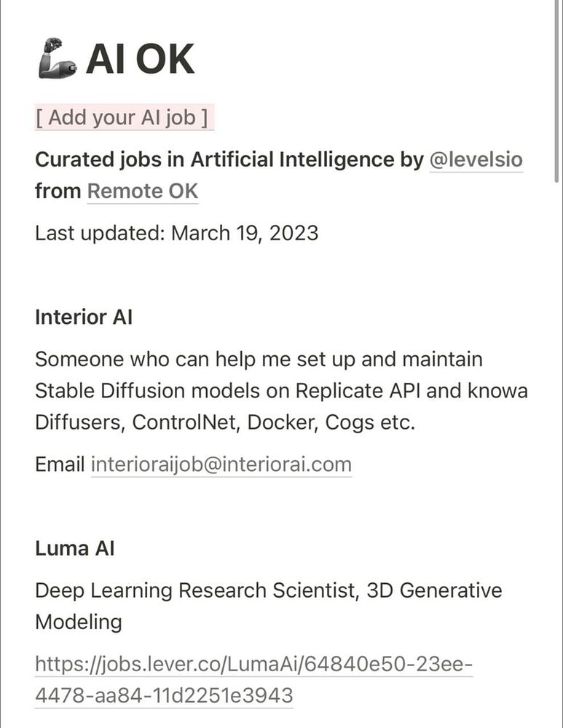
Task: Click the Curated jobs in Artificial Intelligence text
Action: coord(216,159)
